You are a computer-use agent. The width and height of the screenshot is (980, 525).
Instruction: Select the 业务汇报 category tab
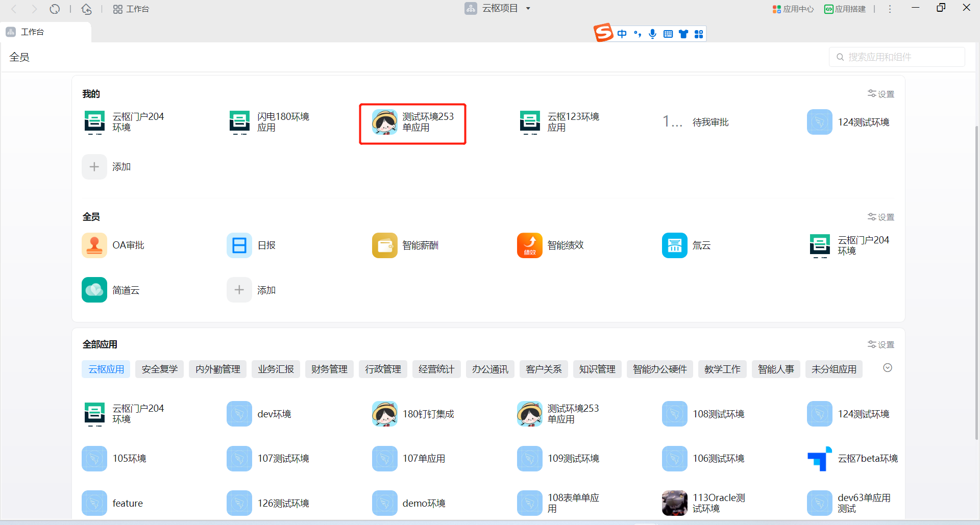(276, 369)
